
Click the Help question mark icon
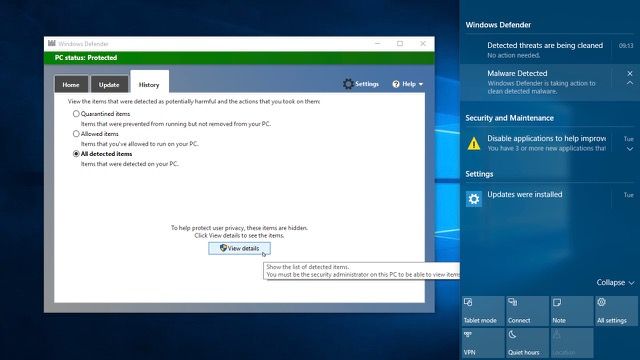[396, 84]
